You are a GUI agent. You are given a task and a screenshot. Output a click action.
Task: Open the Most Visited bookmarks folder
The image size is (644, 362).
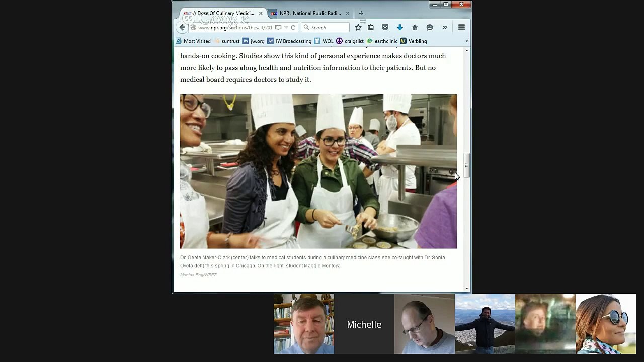(193, 41)
